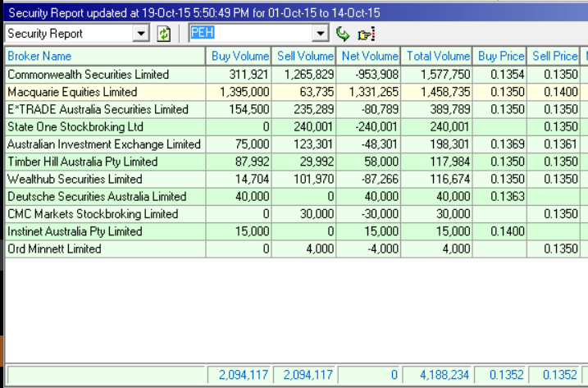This screenshot has height=388, width=588.
Task: Click footer net volume total 0
Action: point(368,375)
